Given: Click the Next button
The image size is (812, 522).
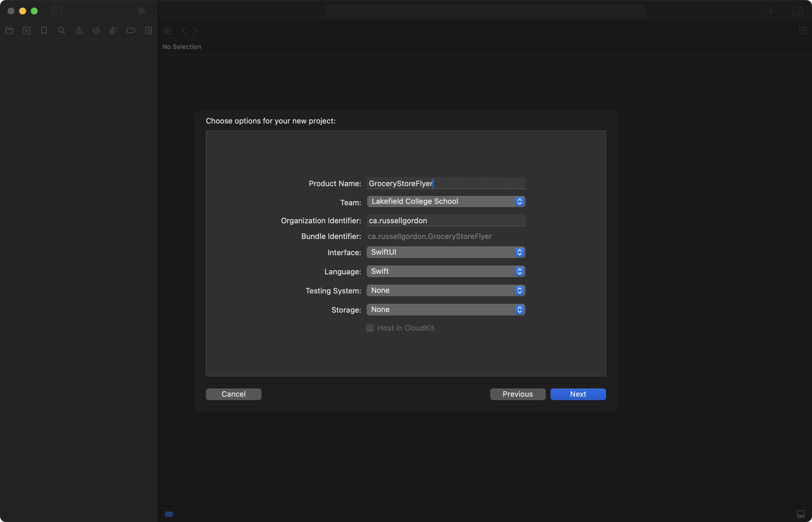Looking at the screenshot, I should 577,394.
